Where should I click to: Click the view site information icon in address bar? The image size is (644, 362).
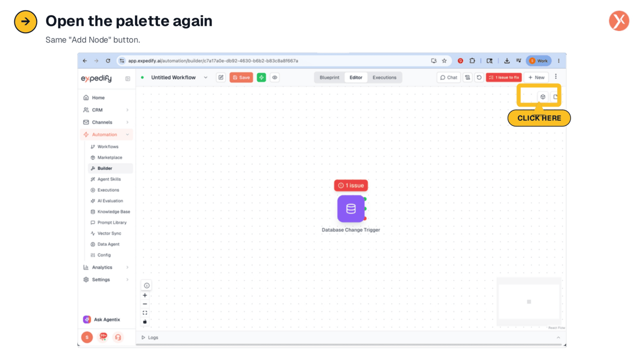point(122,61)
